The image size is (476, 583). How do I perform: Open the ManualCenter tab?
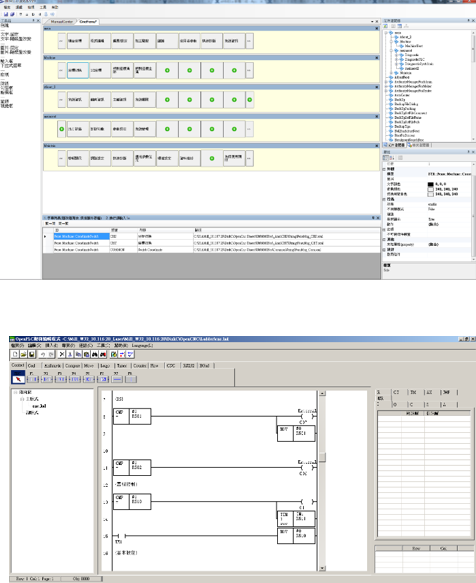click(x=61, y=22)
